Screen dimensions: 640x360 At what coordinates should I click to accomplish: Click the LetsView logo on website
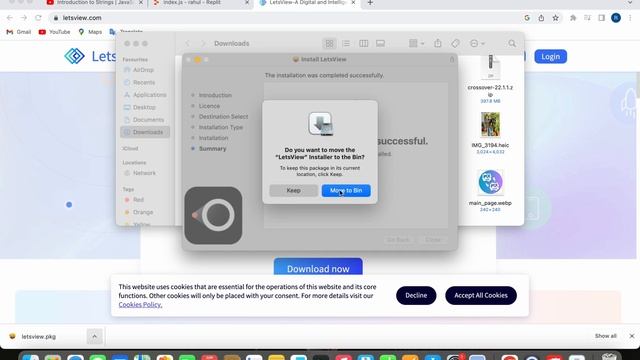pyautogui.click(x=90, y=56)
